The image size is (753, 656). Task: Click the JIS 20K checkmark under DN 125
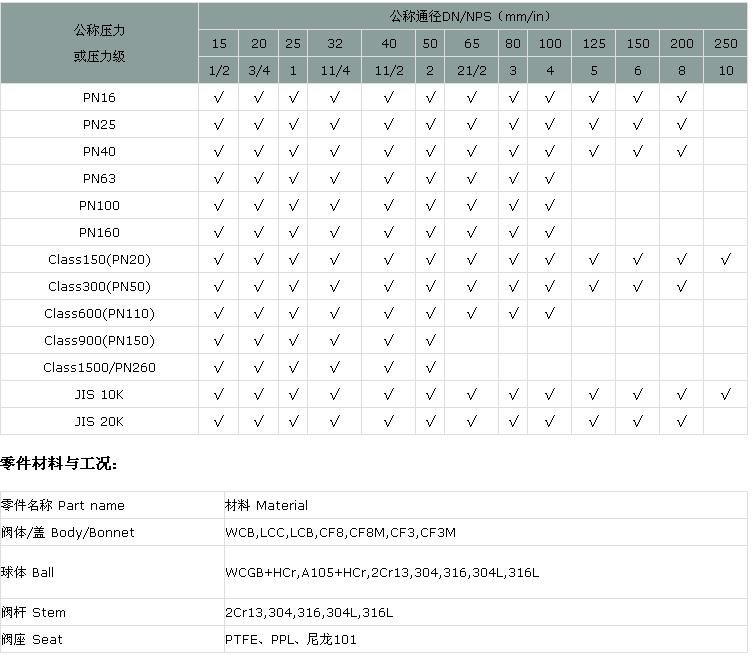594,422
